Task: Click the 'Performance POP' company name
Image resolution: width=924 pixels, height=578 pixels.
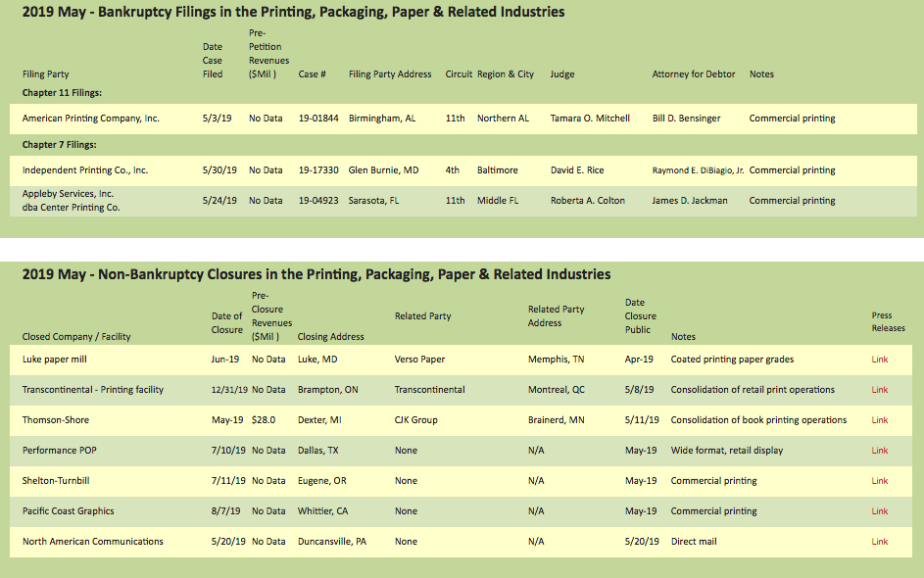Action: (x=60, y=451)
